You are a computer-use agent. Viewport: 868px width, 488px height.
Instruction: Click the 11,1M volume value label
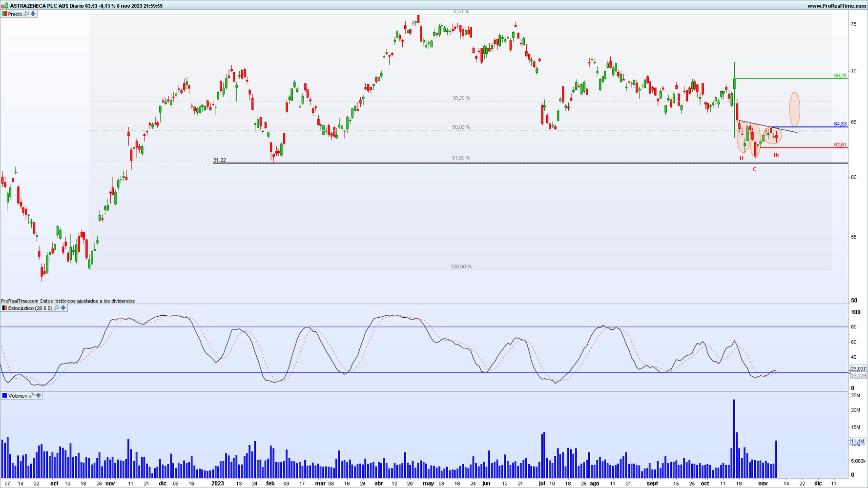[x=858, y=441]
